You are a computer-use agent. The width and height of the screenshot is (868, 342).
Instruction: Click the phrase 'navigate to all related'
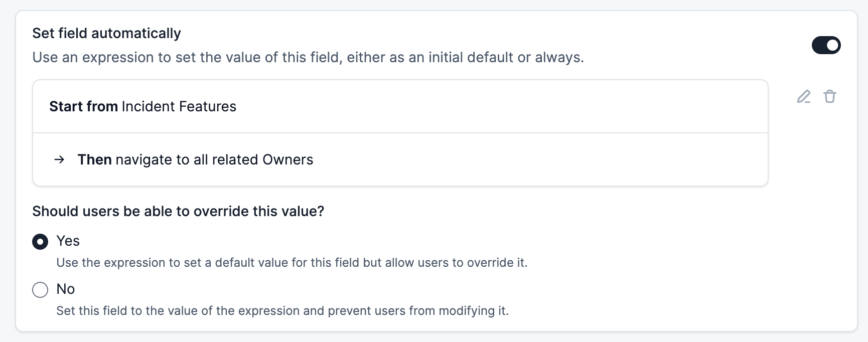click(187, 159)
